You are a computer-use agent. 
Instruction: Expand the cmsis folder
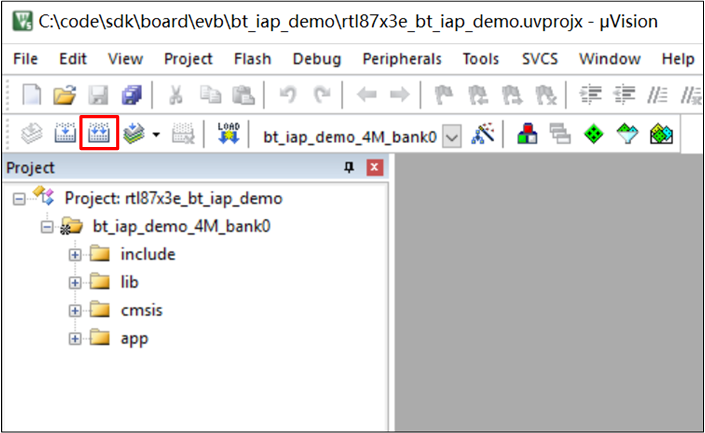(75, 311)
